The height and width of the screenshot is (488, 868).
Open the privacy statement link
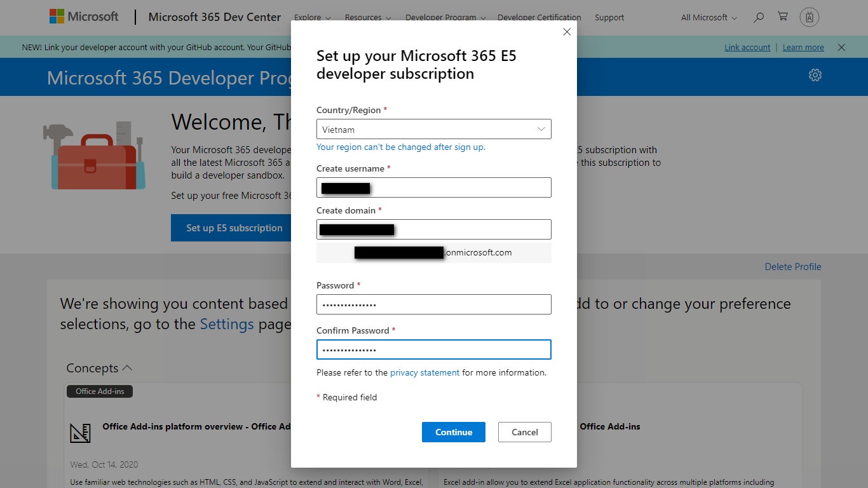pos(424,372)
